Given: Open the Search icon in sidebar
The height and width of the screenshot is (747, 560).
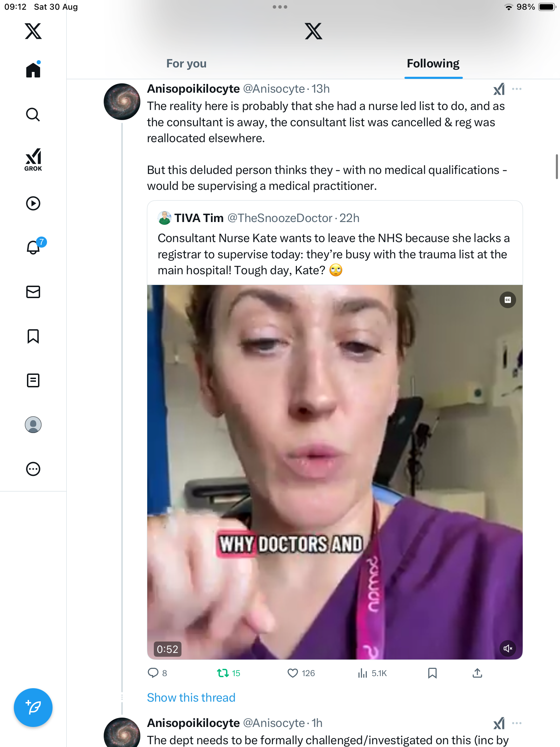Looking at the screenshot, I should pyautogui.click(x=33, y=114).
